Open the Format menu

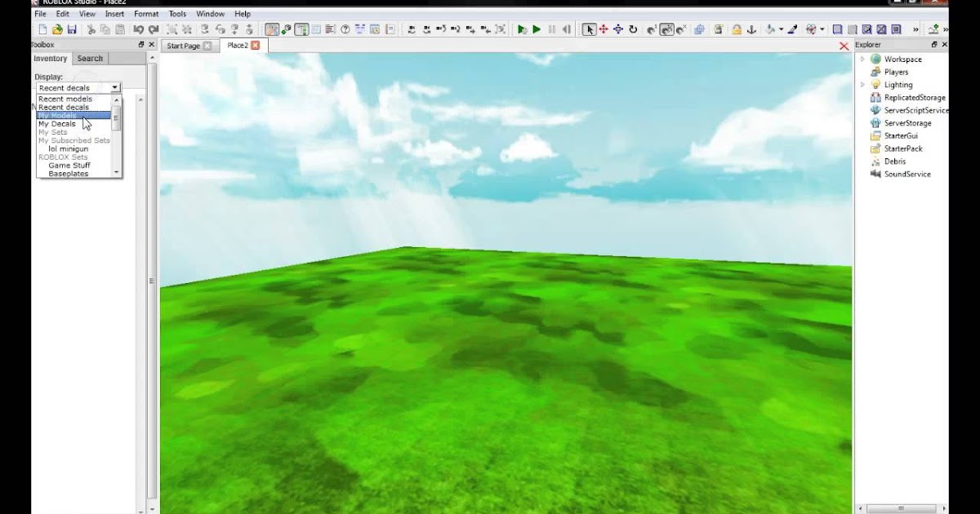click(146, 14)
